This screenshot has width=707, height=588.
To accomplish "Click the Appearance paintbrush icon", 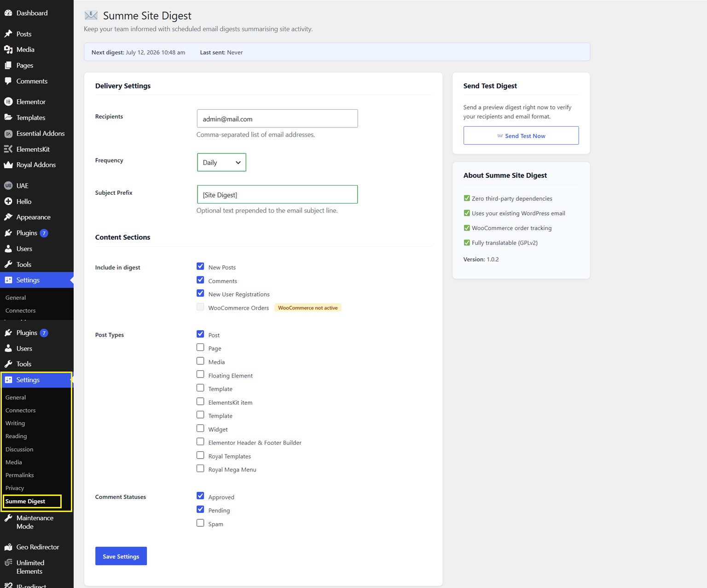I will click(x=8, y=217).
